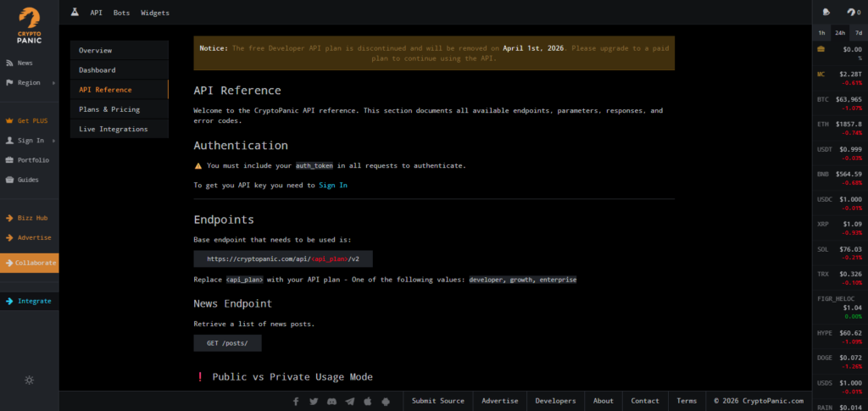Click the GET /posts/ code block
This screenshot has width=868, height=411.
(x=227, y=343)
